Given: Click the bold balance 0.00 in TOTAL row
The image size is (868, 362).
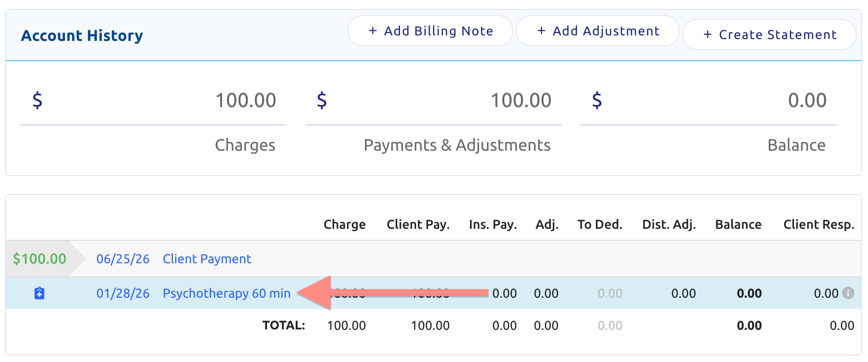Looking at the screenshot, I should (x=749, y=325).
